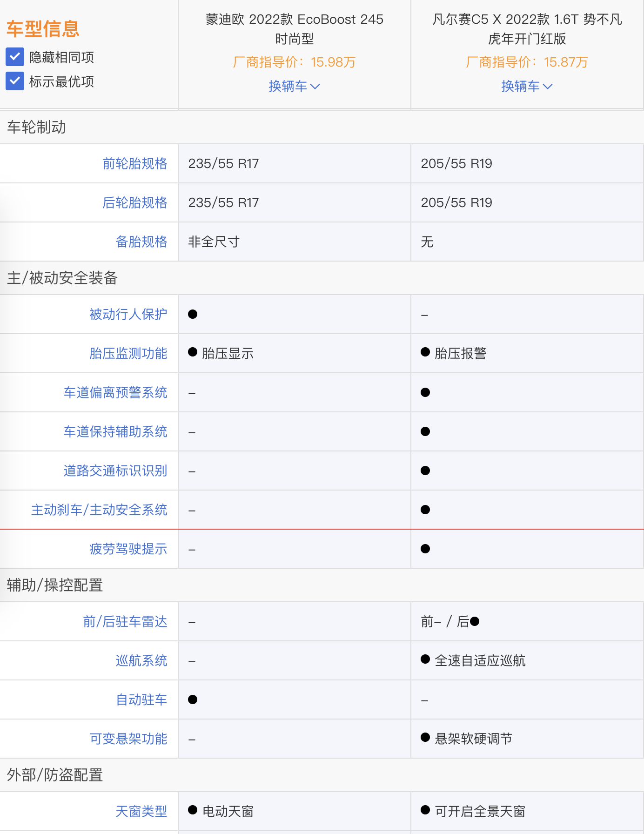Click the 非全尺寸 spare tire cell
Image resolution: width=644 pixels, height=834 pixels.
pyautogui.click(x=294, y=242)
